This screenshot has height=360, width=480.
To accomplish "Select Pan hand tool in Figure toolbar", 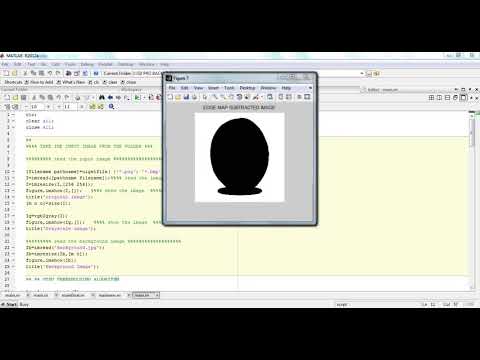I will [231, 97].
